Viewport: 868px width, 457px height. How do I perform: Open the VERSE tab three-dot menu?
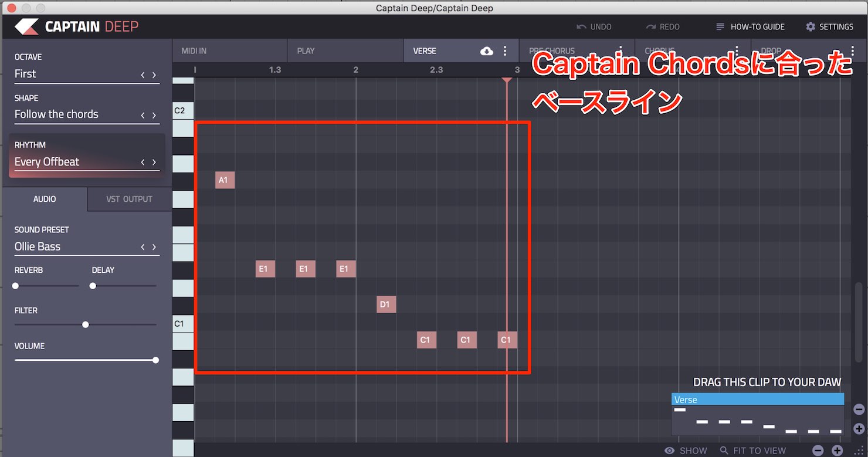point(505,51)
